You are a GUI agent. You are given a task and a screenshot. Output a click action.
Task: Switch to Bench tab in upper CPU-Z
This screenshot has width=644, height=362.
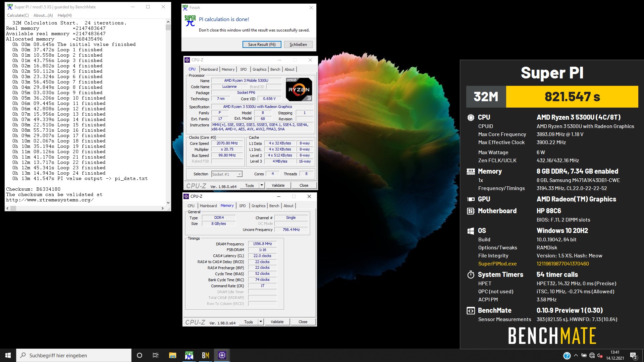[275, 69]
